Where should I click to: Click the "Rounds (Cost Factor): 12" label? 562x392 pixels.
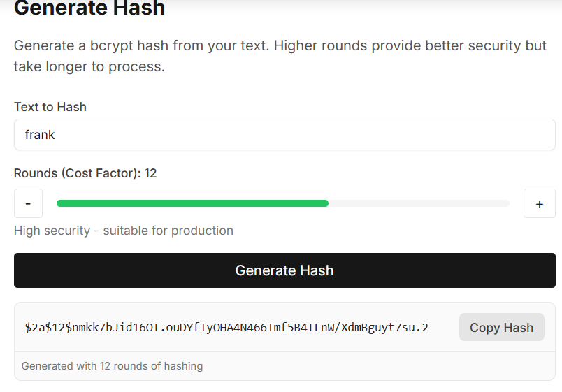(85, 173)
